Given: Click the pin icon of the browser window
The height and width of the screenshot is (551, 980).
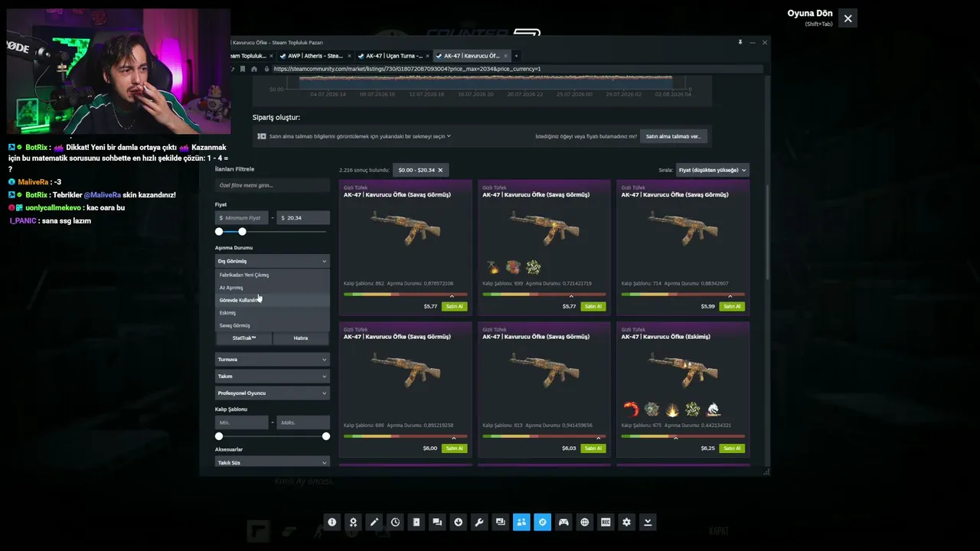Looking at the screenshot, I should (x=740, y=42).
